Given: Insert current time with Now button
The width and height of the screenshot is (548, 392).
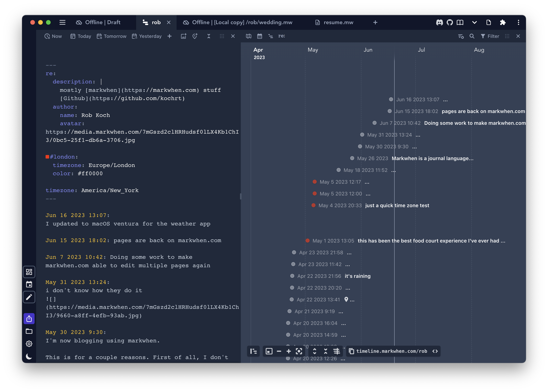Looking at the screenshot, I should (53, 36).
